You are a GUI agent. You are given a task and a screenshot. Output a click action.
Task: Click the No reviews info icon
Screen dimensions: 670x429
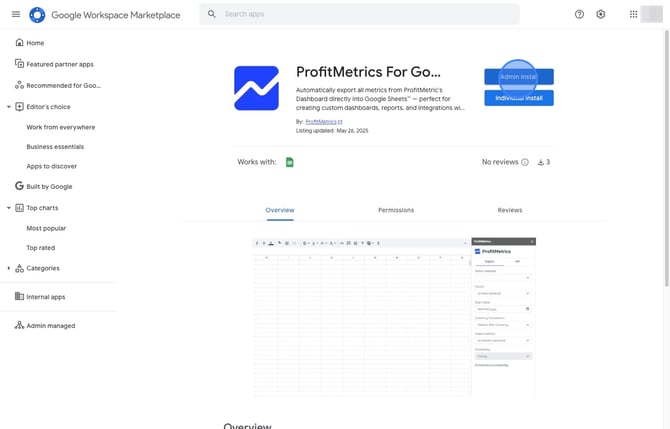(x=525, y=162)
